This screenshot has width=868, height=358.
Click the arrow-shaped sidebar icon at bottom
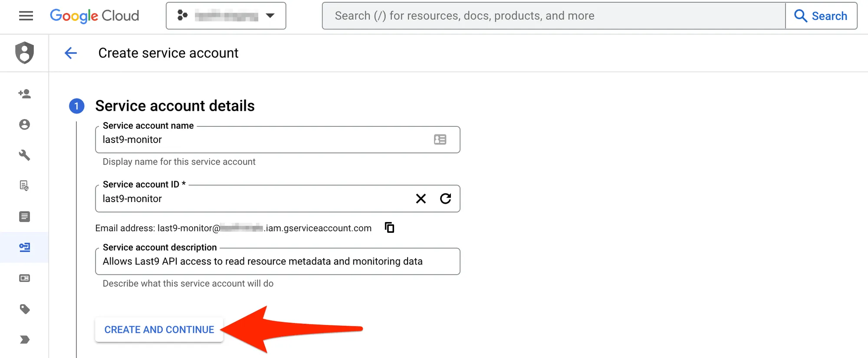pos(25,340)
